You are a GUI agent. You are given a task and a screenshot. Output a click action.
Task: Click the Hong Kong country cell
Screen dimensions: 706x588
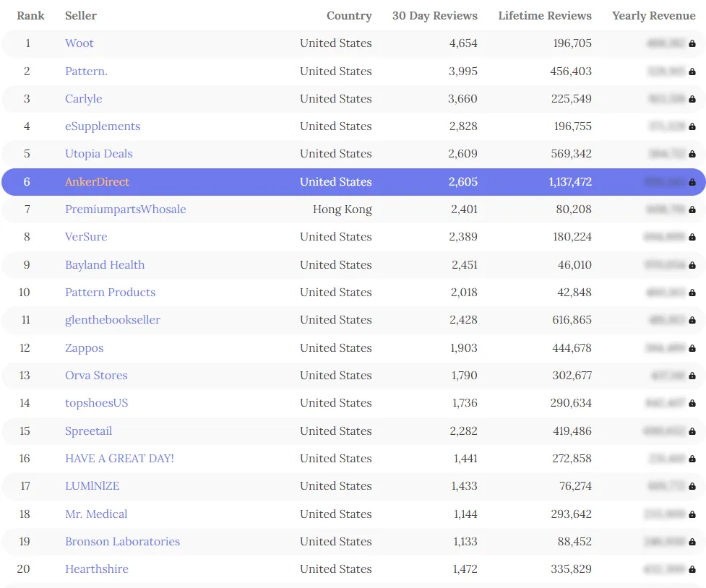pos(343,209)
